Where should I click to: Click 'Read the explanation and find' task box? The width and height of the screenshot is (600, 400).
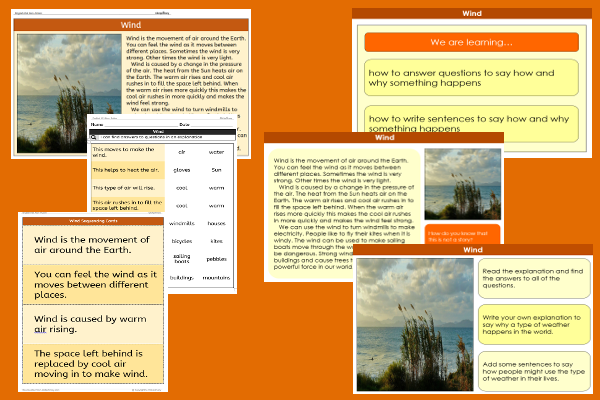(x=534, y=278)
